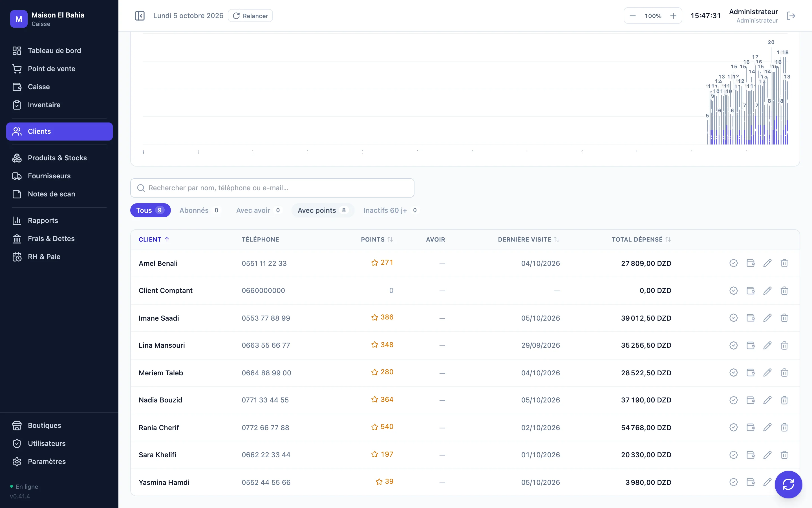Delete Meriem Taleb with trash icon
Screen dimensions: 812x508
coord(784,373)
